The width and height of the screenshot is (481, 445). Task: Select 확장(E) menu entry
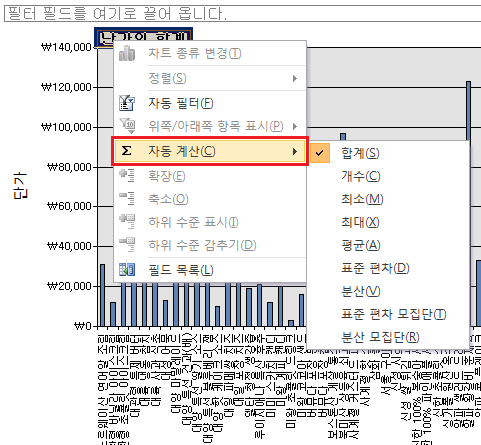point(210,176)
